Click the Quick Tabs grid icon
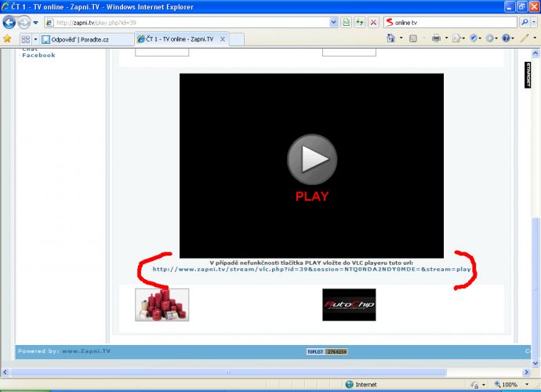This screenshot has height=392, width=541. coord(26,39)
